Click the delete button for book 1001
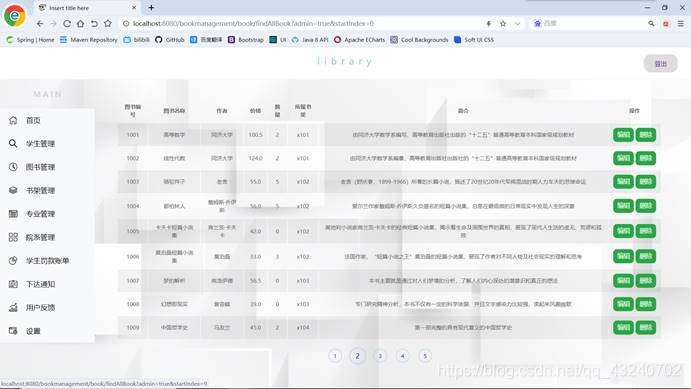The height and width of the screenshot is (389, 691). tap(646, 135)
